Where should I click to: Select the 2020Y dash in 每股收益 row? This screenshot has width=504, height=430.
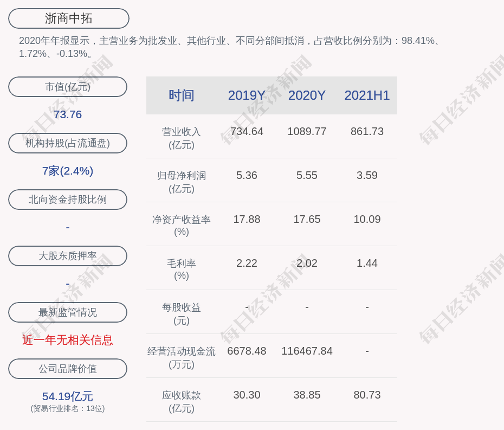coord(307,307)
